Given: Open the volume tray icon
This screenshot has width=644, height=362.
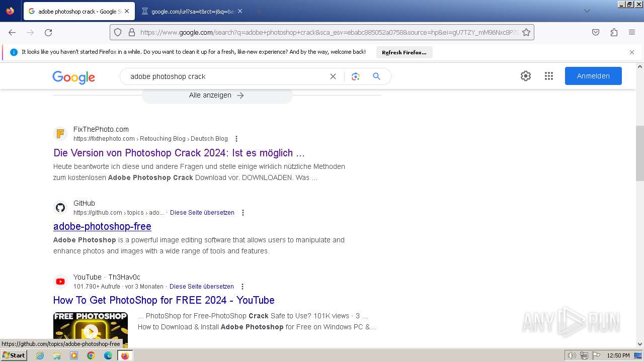Looking at the screenshot, I should tap(572, 355).
